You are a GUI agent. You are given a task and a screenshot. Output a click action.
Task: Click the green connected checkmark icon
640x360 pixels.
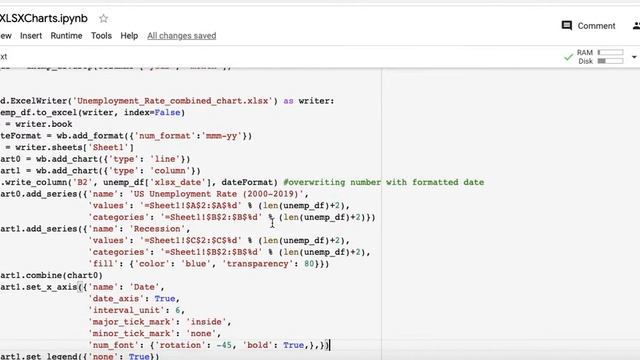568,57
